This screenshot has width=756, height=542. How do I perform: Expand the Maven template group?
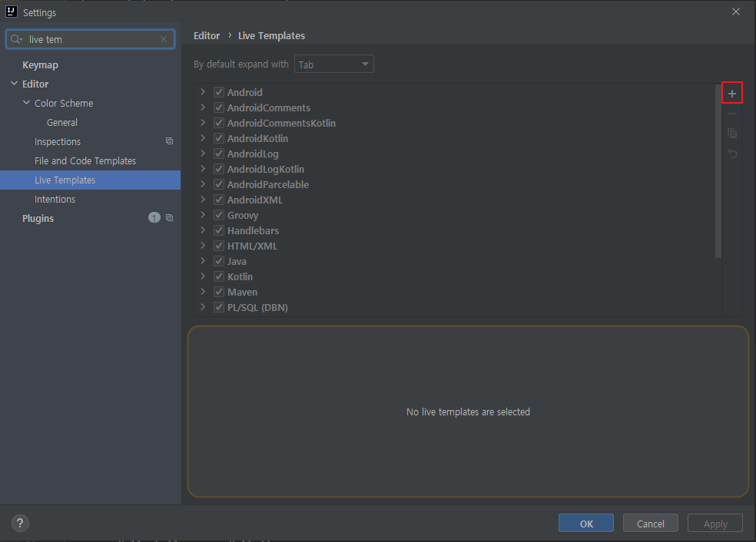click(x=203, y=292)
